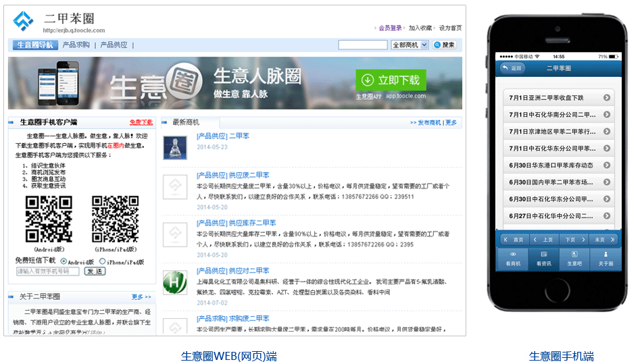Click the 生意圈WEB(网页)端 caption link
This screenshot has width=642, height=364.
tap(229, 356)
